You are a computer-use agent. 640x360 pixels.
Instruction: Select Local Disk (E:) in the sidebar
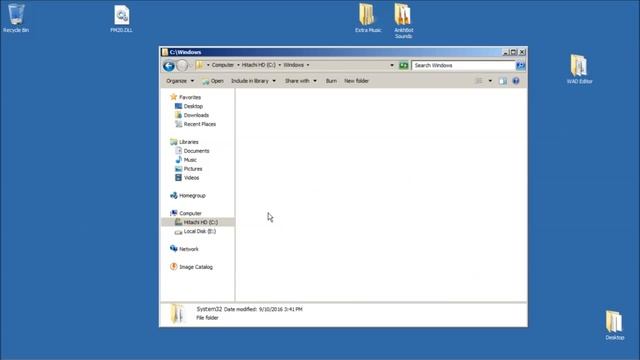click(200, 231)
